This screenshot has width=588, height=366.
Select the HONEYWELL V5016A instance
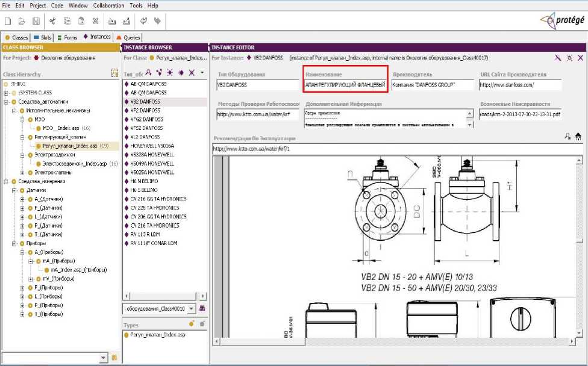[152, 146]
